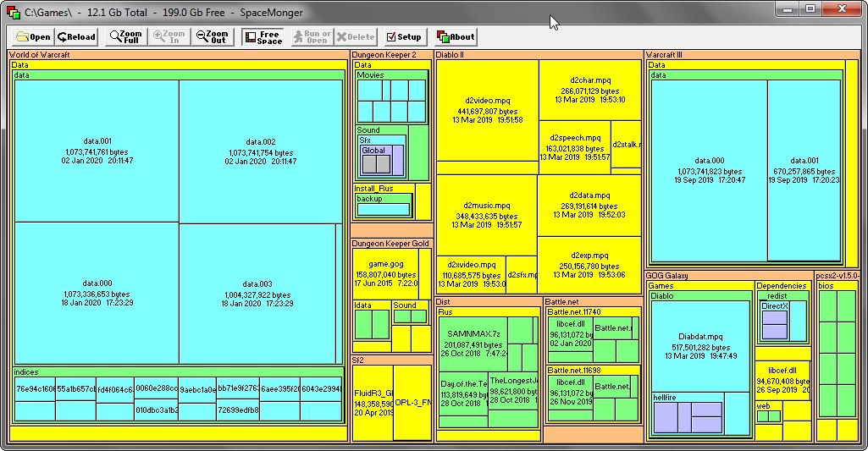This screenshot has width=868, height=451.
Task: Select the Sf2 folder header
Action: pos(357,360)
